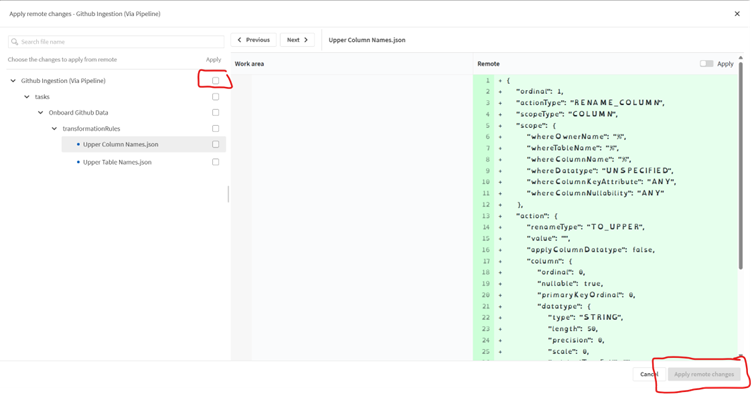
Task: Go to the Next file
Action: (x=297, y=40)
